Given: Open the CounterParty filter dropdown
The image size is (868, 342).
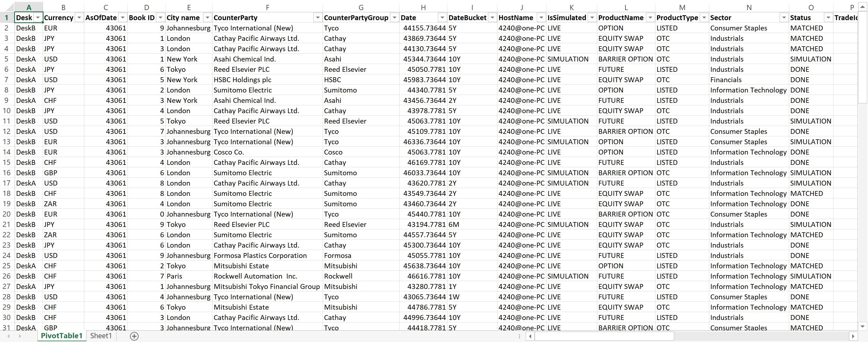Looking at the screenshot, I should 317,17.
